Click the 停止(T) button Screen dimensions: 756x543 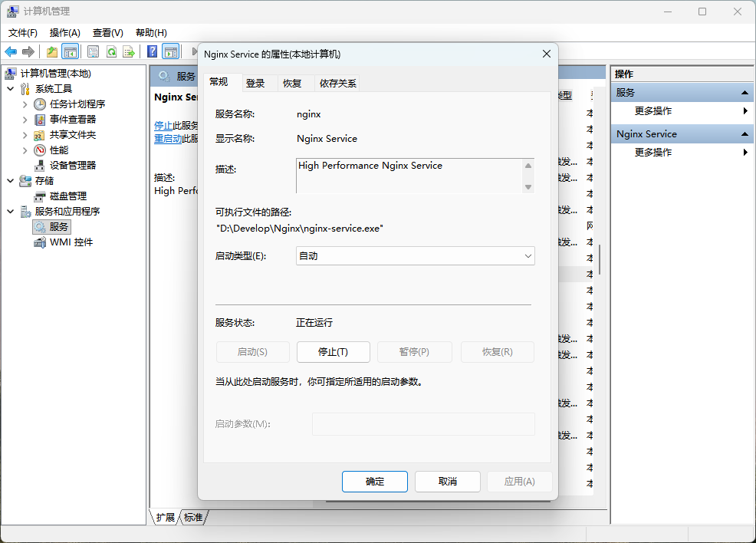(334, 352)
